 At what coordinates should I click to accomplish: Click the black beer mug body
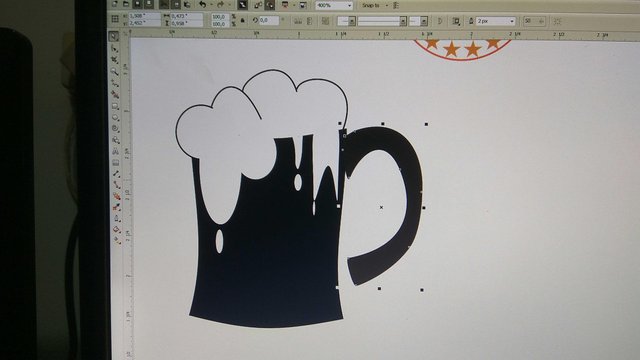pos(269,261)
